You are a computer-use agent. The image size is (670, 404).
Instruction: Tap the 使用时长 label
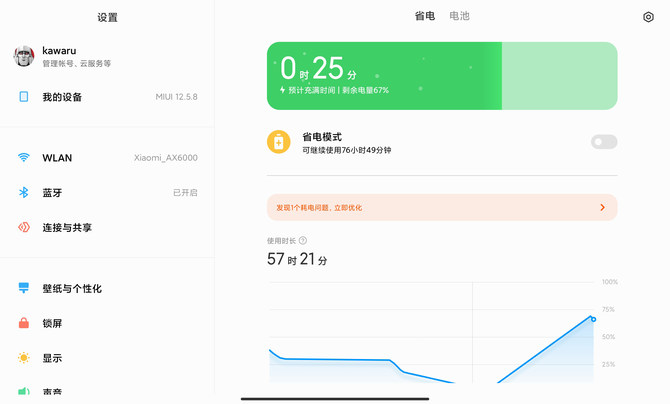[282, 241]
